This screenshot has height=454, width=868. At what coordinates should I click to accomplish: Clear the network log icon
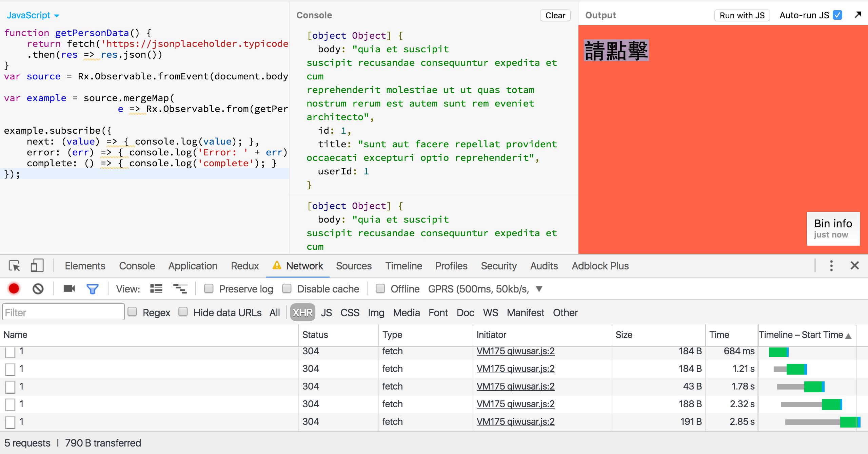tap(38, 289)
